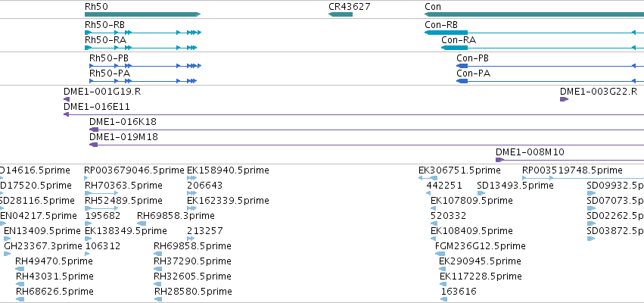Click the DME1-001G19.R clone label
Viewport: 644px width, 303px height.
coord(102,91)
